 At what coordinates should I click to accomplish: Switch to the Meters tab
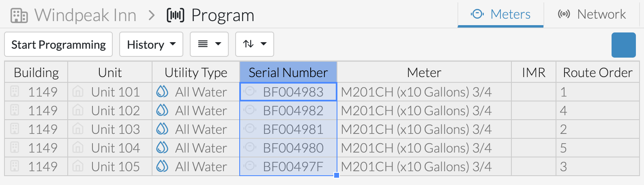[x=500, y=15]
